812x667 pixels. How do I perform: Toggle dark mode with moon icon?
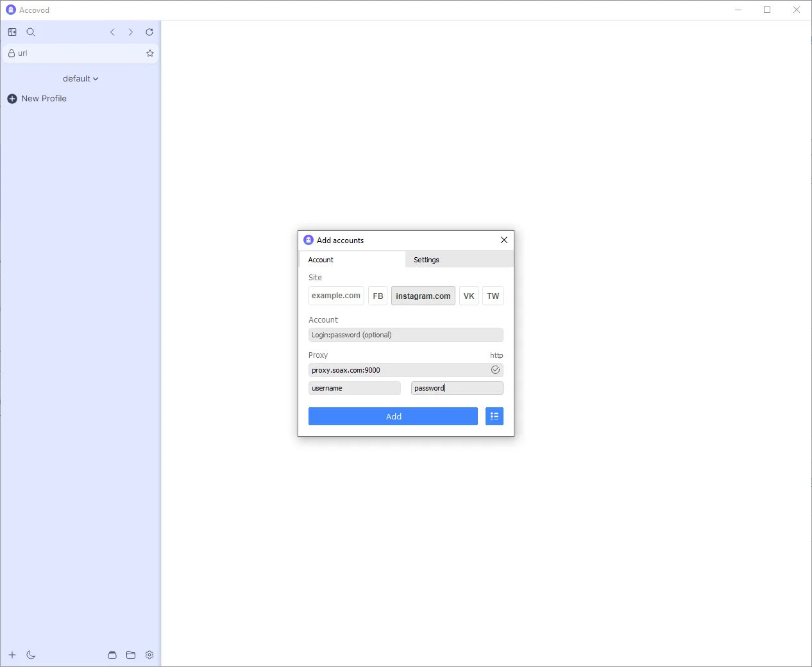point(31,655)
